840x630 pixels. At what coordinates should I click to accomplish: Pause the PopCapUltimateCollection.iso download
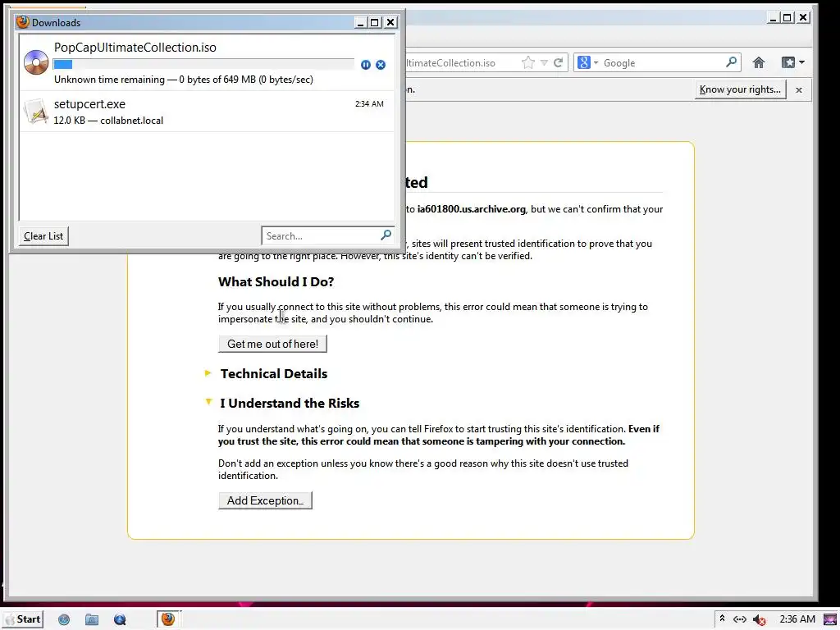pos(365,65)
